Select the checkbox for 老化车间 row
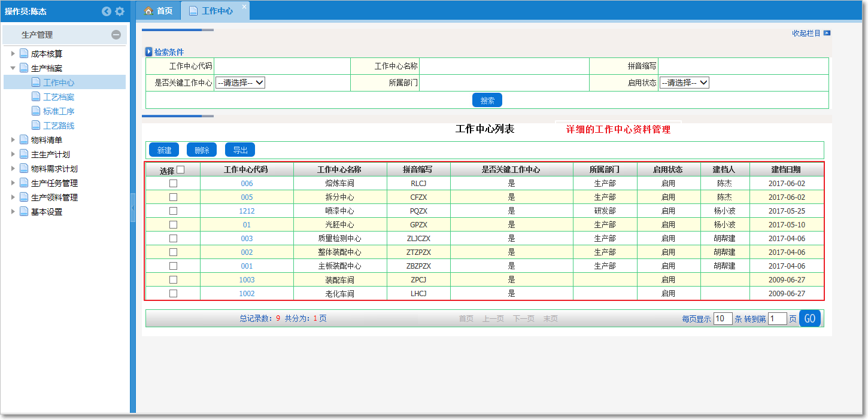The image size is (868, 420). pos(173,294)
